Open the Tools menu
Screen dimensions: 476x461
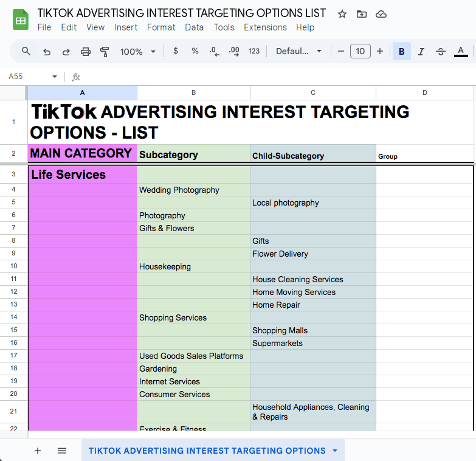click(x=224, y=27)
